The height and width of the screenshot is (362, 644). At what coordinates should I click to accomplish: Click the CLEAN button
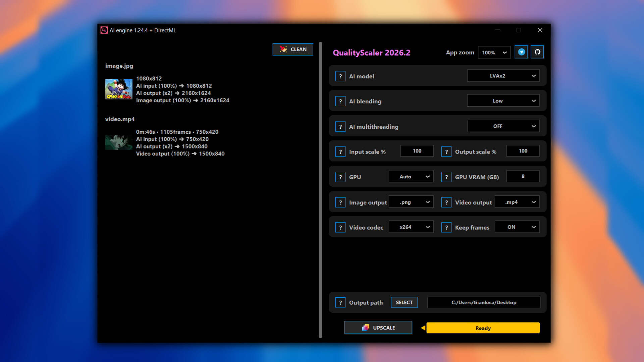(293, 49)
